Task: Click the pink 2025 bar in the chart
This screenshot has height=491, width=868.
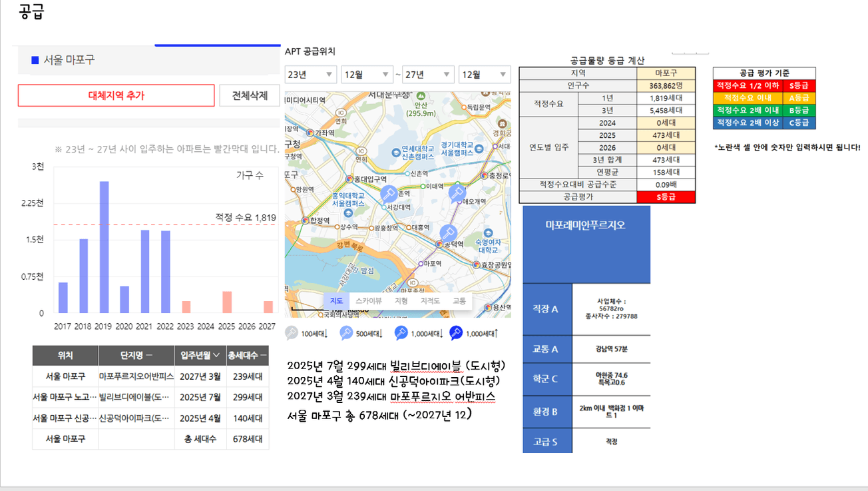Action: click(227, 302)
